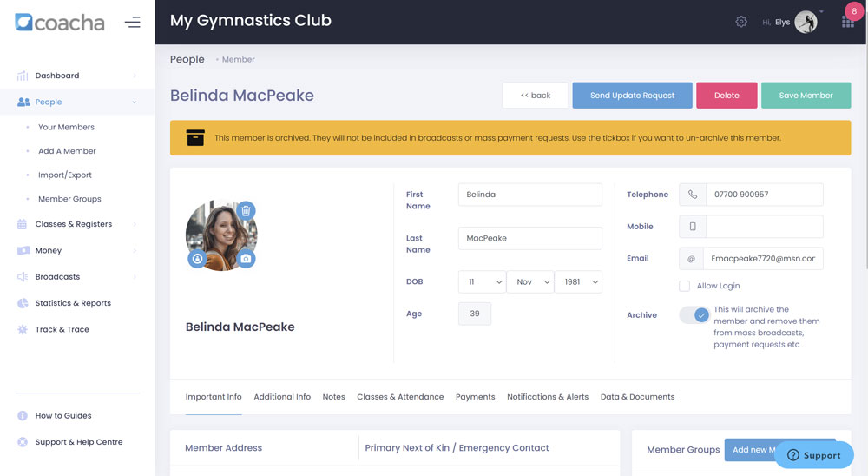Expand the Classes & Registers menu
The image size is (868, 476).
click(74, 224)
